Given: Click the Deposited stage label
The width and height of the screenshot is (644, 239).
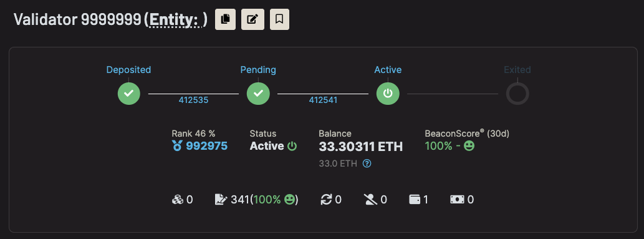Looking at the screenshot, I should [x=128, y=70].
